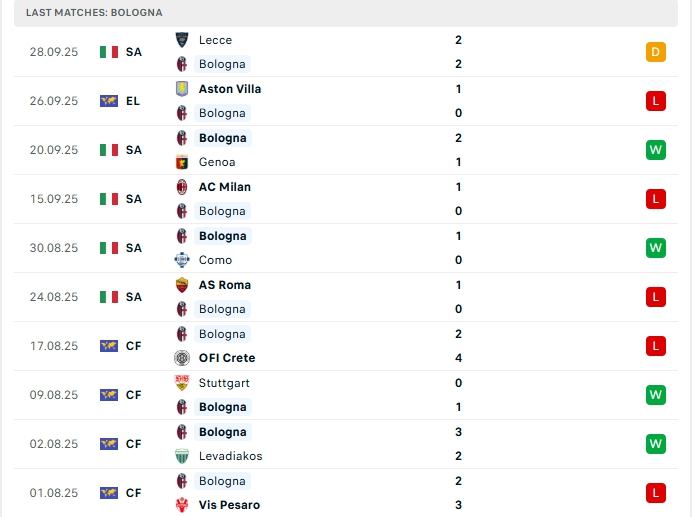Click the AC Milan crest icon
Image resolution: width=692 pixels, height=517 pixels.
(182, 187)
